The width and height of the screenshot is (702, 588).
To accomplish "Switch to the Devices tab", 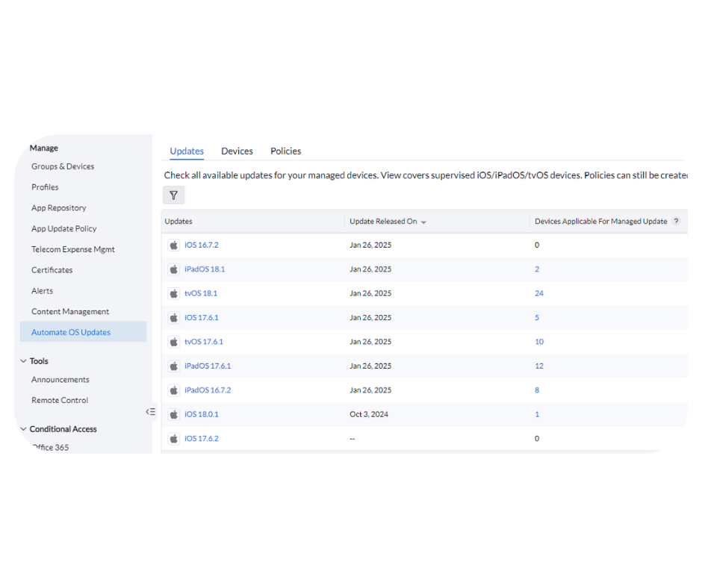I will 237,151.
